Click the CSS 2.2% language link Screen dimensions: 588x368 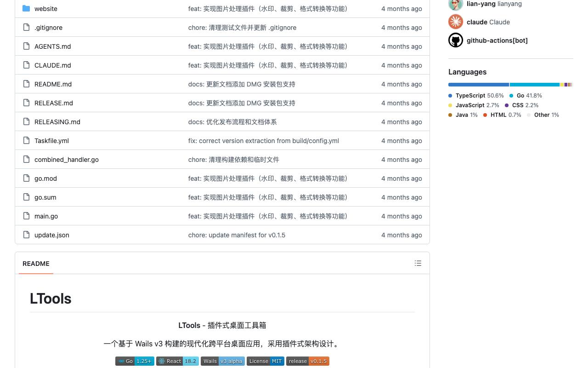point(521,105)
